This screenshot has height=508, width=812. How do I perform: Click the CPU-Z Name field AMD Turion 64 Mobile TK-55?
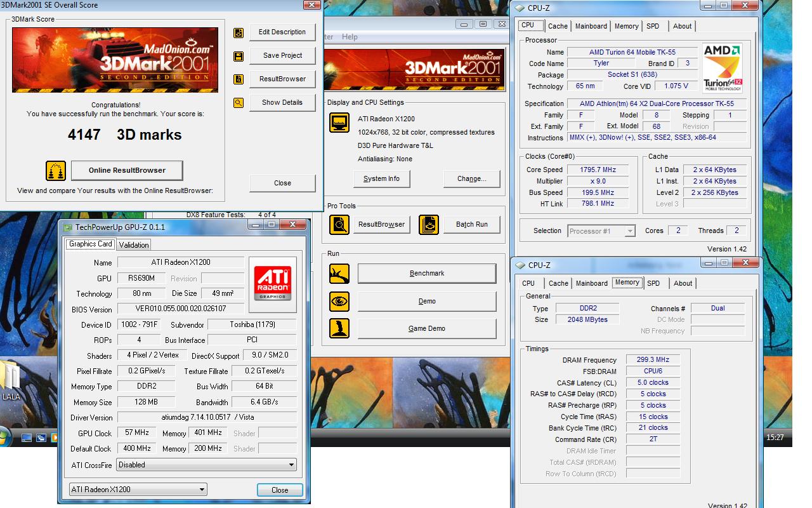[632, 53]
